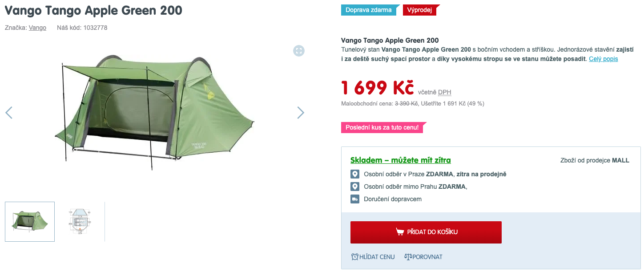This screenshot has height=272, width=644.
Task: Click the delivery truck icon
Action: tap(354, 199)
